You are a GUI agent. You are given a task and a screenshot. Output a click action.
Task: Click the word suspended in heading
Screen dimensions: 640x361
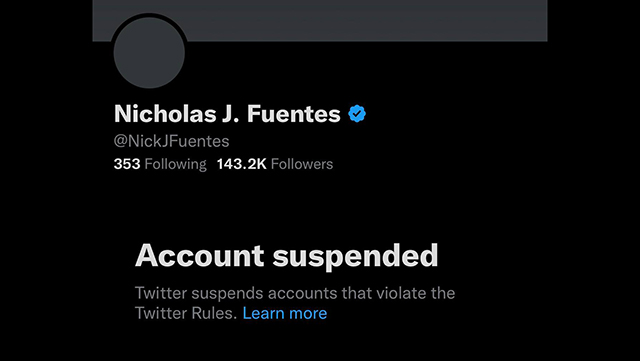click(355, 256)
